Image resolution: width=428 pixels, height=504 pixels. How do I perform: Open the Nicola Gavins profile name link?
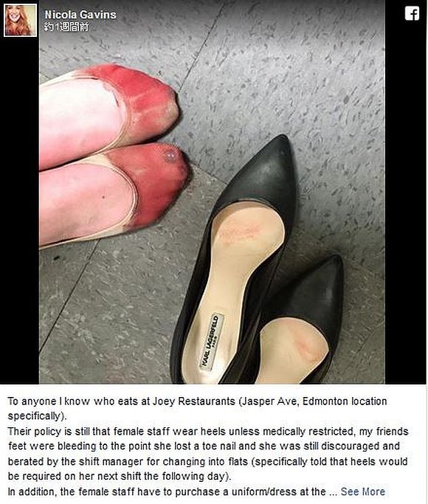[x=80, y=15]
